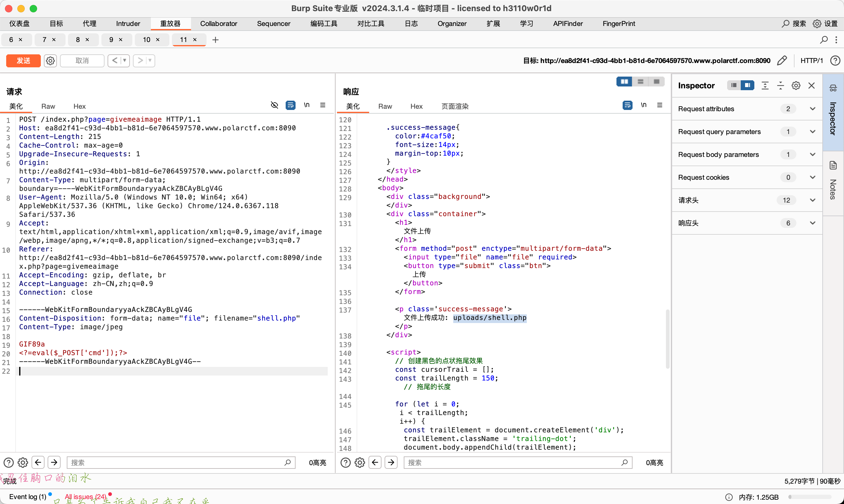Open request send settings gear icon
Image resolution: width=844 pixels, height=504 pixels.
pyautogui.click(x=50, y=61)
